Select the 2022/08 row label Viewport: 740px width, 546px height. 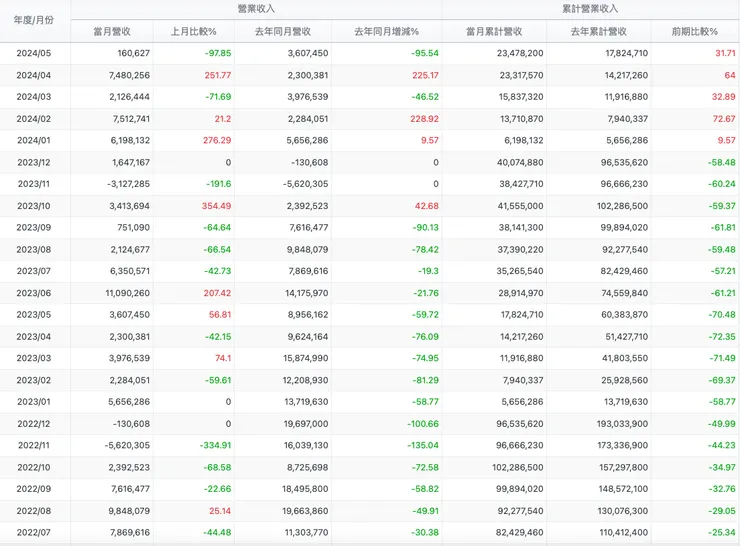click(34, 511)
